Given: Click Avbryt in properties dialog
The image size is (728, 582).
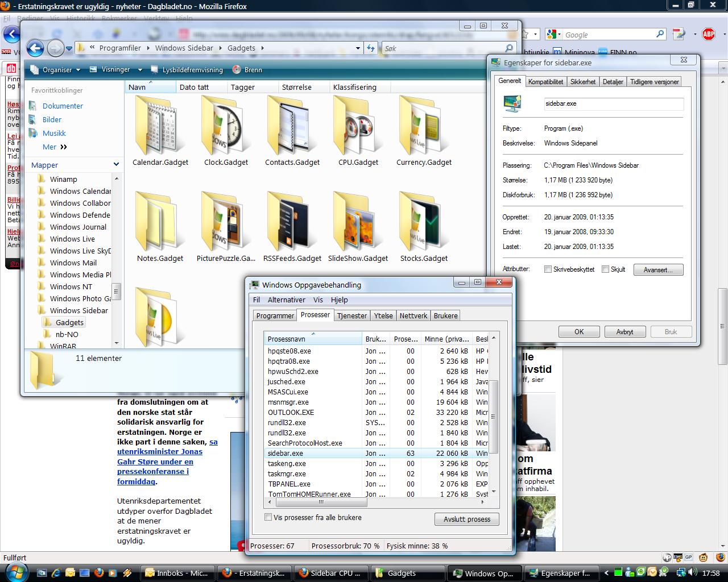Looking at the screenshot, I should pyautogui.click(x=624, y=331).
